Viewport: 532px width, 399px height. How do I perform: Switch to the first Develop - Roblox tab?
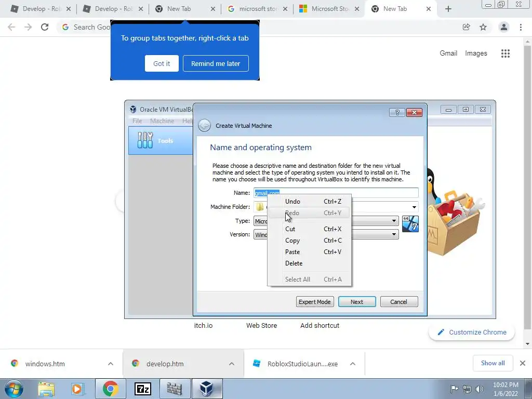pos(40,9)
